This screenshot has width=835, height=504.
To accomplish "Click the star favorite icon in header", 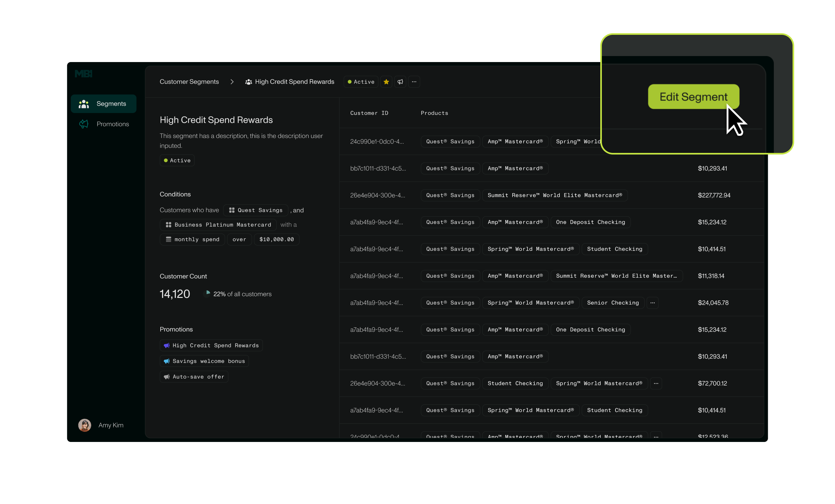I will point(386,82).
